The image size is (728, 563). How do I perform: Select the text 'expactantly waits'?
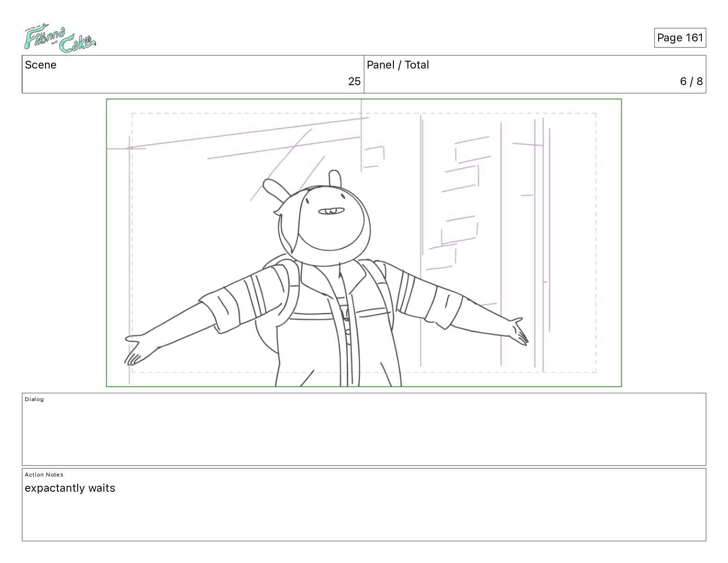coord(70,488)
